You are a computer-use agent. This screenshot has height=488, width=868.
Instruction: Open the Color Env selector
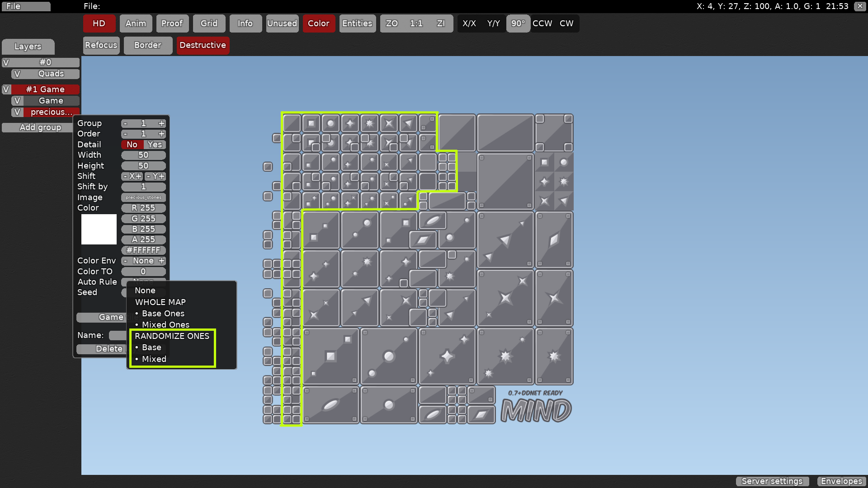click(143, 261)
